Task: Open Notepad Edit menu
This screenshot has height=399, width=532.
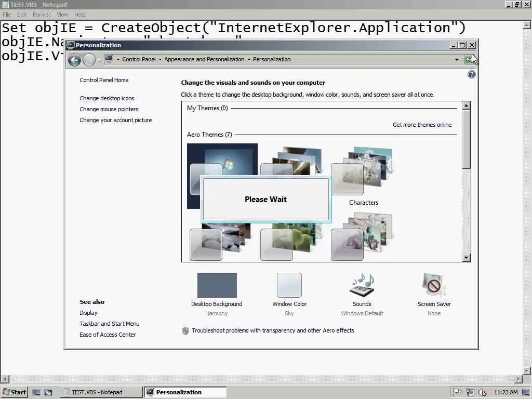Action: point(22,15)
